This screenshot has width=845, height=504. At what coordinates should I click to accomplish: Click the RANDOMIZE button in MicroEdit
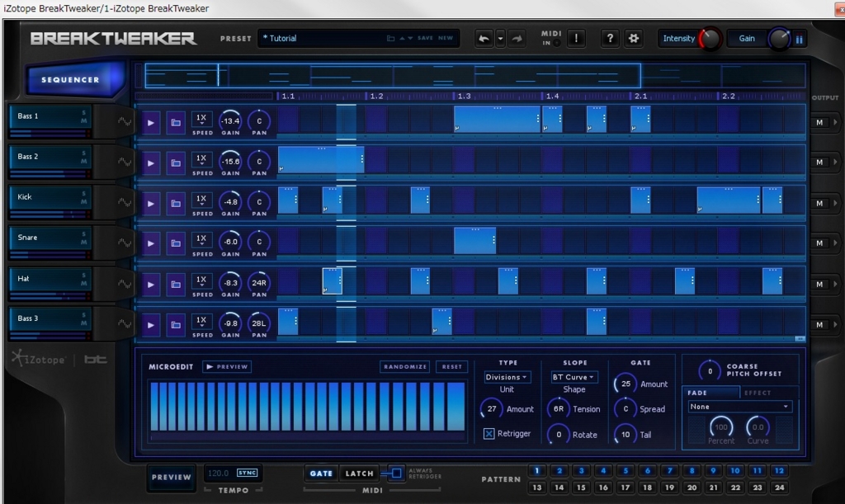point(404,366)
